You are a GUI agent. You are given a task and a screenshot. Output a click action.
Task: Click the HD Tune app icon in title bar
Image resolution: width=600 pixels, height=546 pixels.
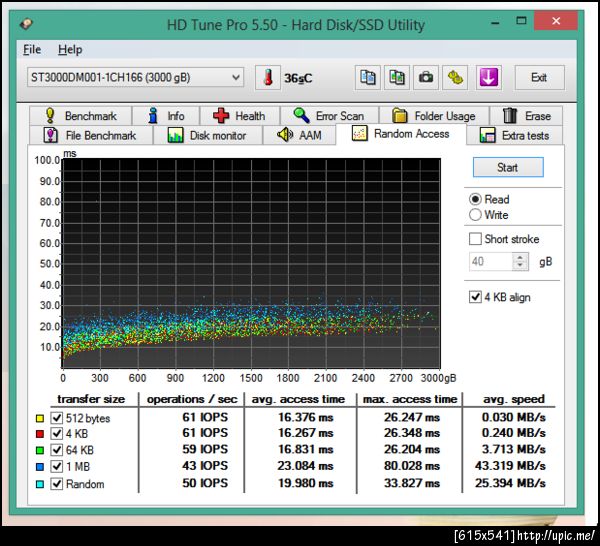click(26, 24)
